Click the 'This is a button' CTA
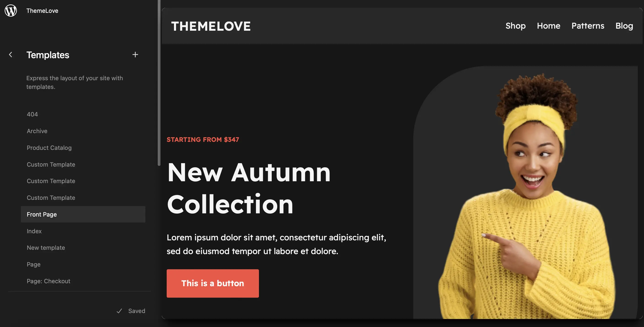The width and height of the screenshot is (644, 327). 212,283
